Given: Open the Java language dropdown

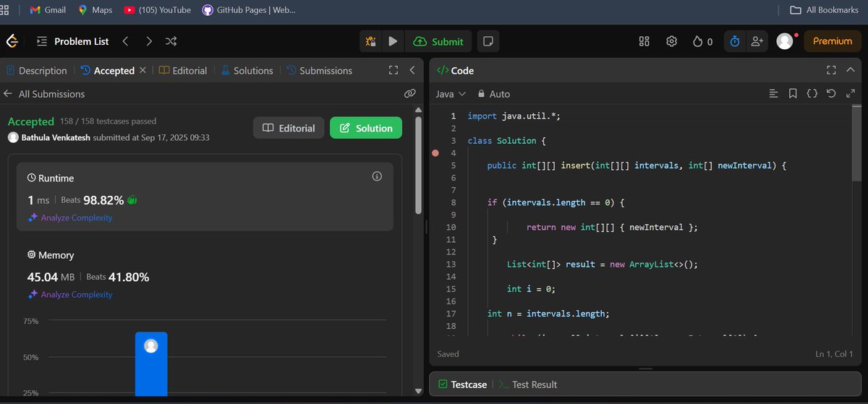Looking at the screenshot, I should click(x=451, y=94).
